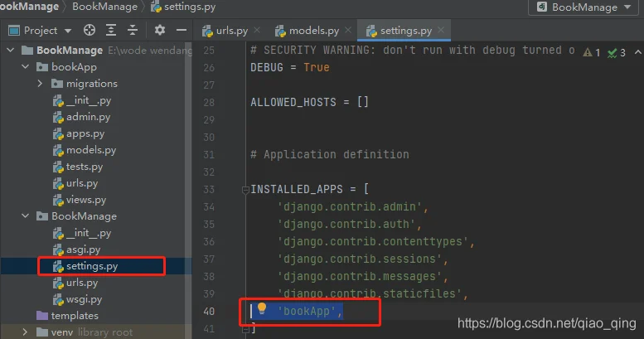Collapse the BookManage root project node
The image size is (644, 339).
11,50
